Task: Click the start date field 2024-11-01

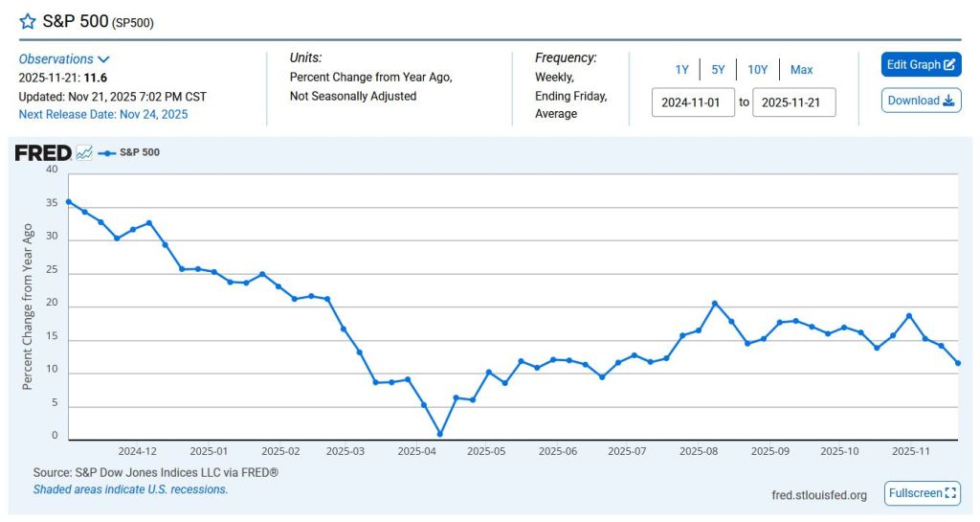Action: (693, 102)
